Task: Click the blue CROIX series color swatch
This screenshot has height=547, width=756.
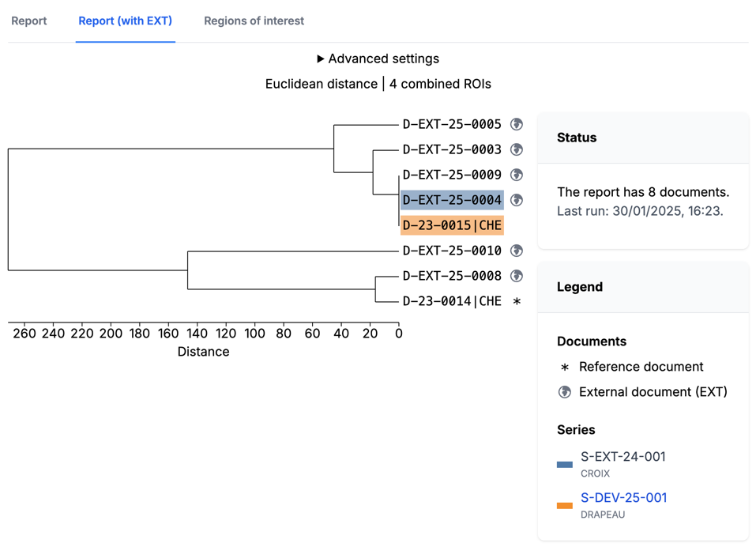Action: click(x=564, y=464)
